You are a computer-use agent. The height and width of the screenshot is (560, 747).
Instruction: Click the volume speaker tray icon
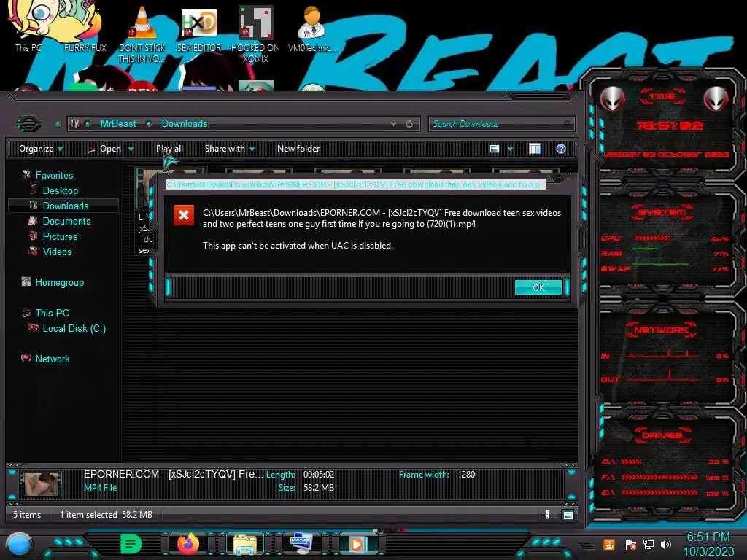click(x=666, y=545)
